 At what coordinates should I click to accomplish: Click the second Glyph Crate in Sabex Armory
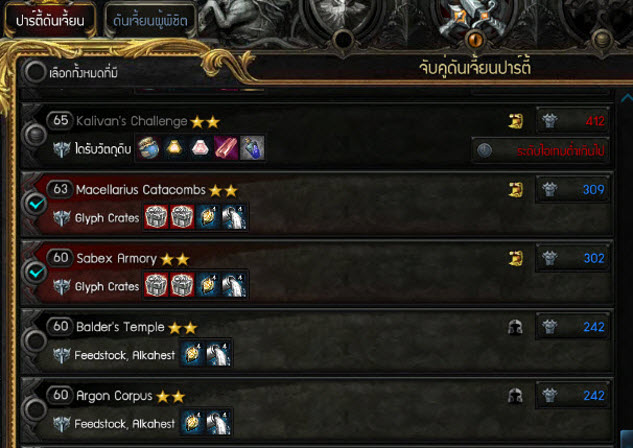pos(182,285)
